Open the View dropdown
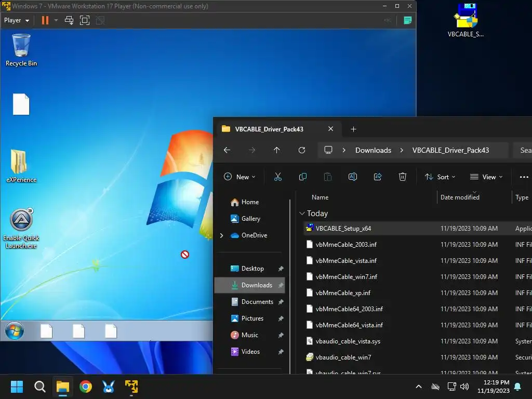The image size is (532, 399). point(486,177)
